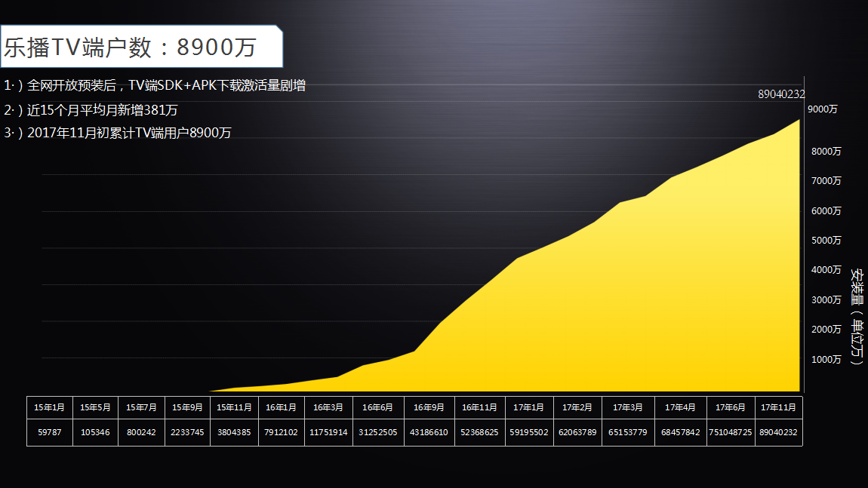Screen dimensions: 868x488
Task: Select the 52368625 value cell
Action: [479, 433]
